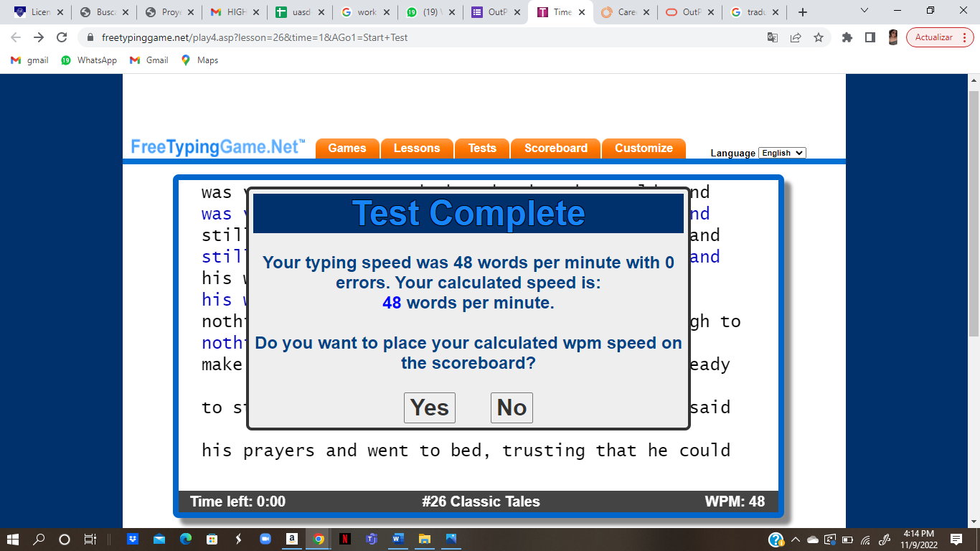Image resolution: width=980 pixels, height=551 pixels.
Task: Open the Photos app on taskbar
Action: tap(451, 539)
